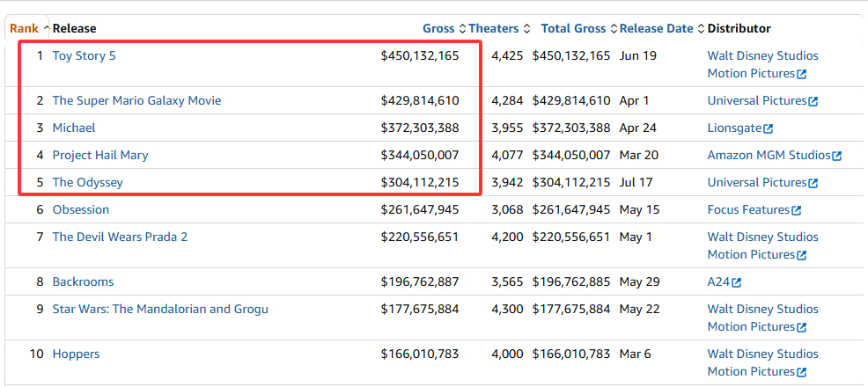This screenshot has height=387, width=868.
Task: Open the Project Hail Mary link
Action: pos(100,156)
